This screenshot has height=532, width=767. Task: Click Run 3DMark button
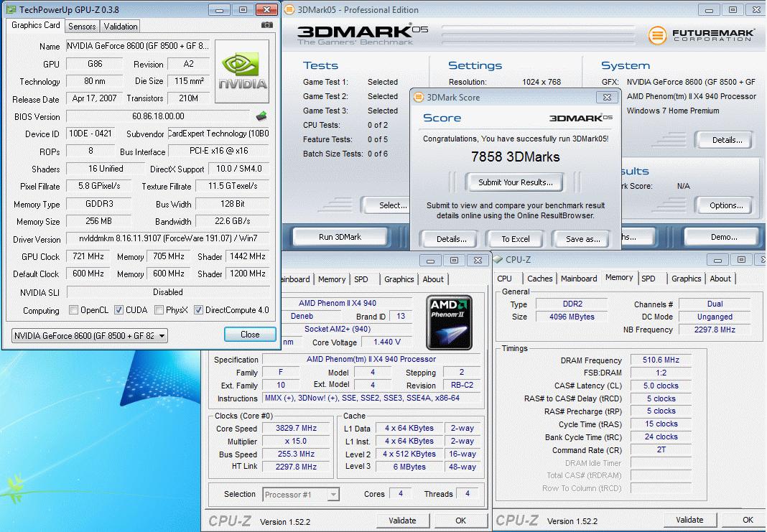(340, 237)
